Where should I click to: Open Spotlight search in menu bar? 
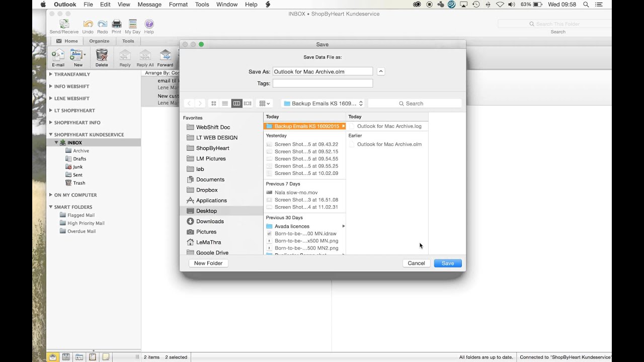(x=586, y=5)
